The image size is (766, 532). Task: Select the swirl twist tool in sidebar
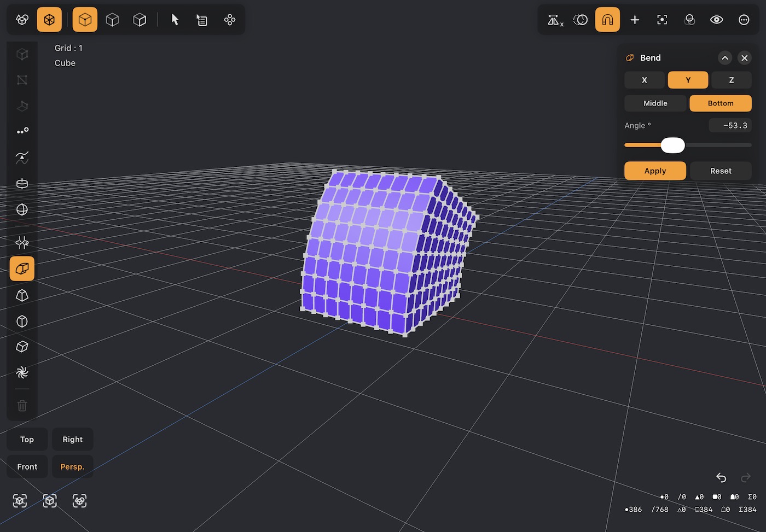tap(22, 373)
